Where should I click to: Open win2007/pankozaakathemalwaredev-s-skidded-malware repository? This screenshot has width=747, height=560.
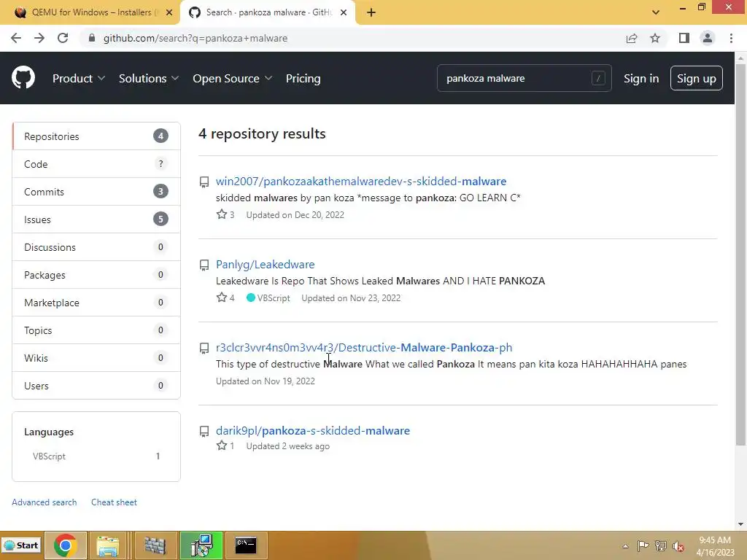(361, 181)
